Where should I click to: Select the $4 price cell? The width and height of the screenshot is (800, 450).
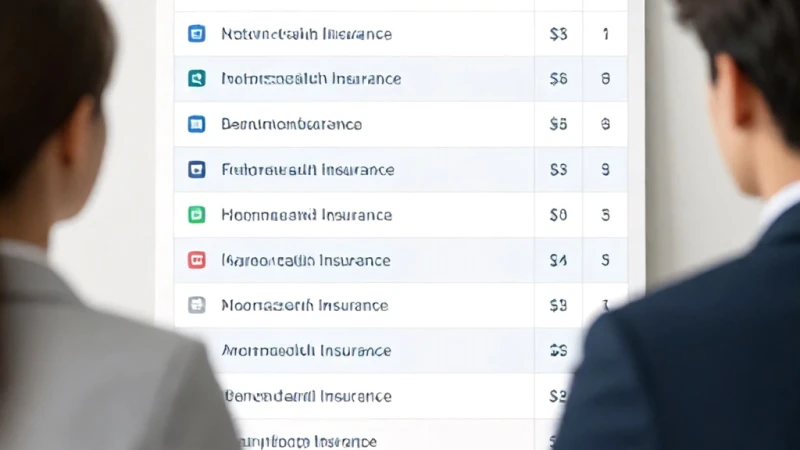(x=558, y=260)
